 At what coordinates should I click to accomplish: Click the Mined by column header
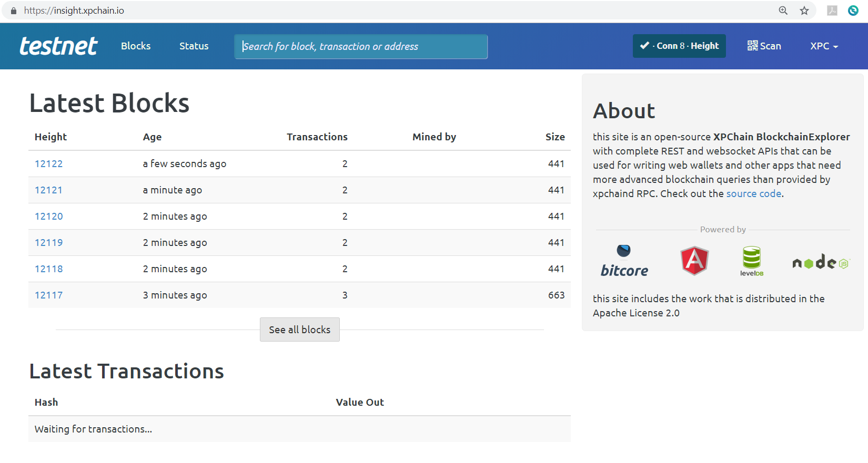point(435,137)
